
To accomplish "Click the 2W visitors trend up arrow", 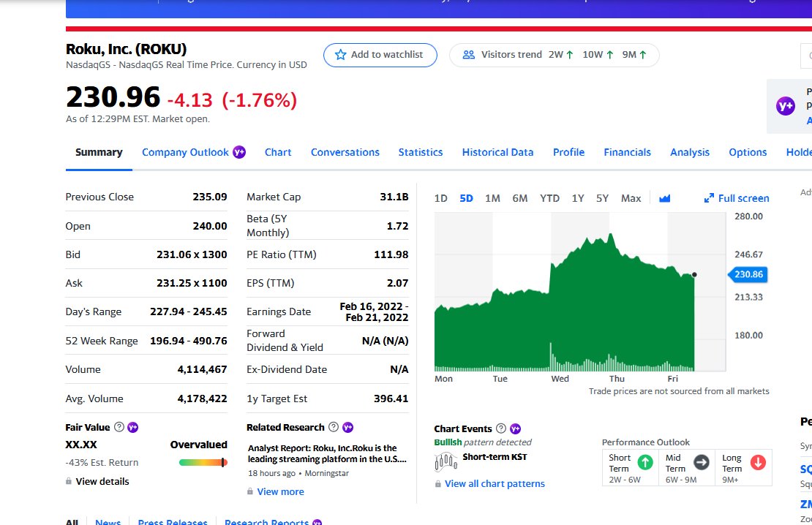I will tap(570, 55).
